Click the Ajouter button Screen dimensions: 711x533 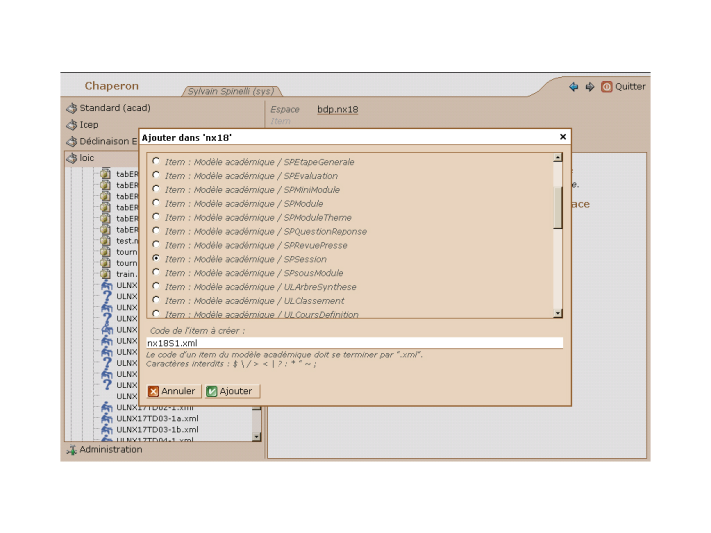pyautogui.click(x=232, y=391)
